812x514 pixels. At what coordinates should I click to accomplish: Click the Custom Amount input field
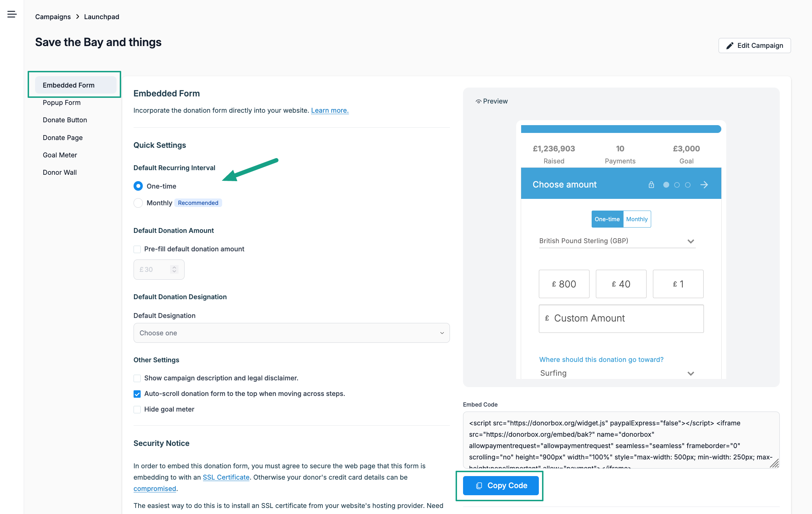(621, 318)
